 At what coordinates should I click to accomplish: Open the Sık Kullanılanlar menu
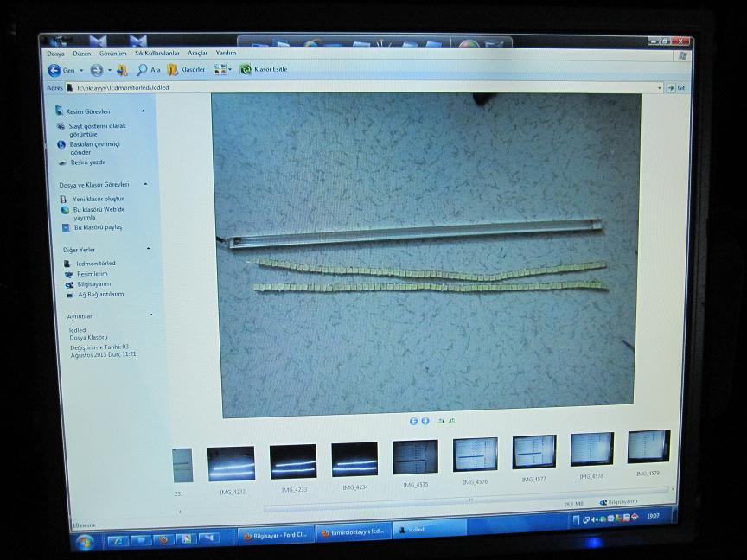[x=157, y=54]
